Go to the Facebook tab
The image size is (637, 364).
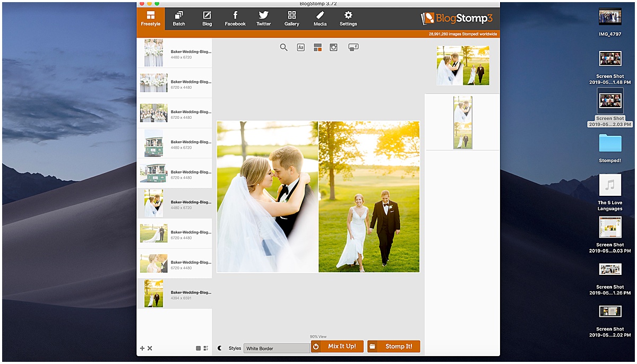point(235,19)
